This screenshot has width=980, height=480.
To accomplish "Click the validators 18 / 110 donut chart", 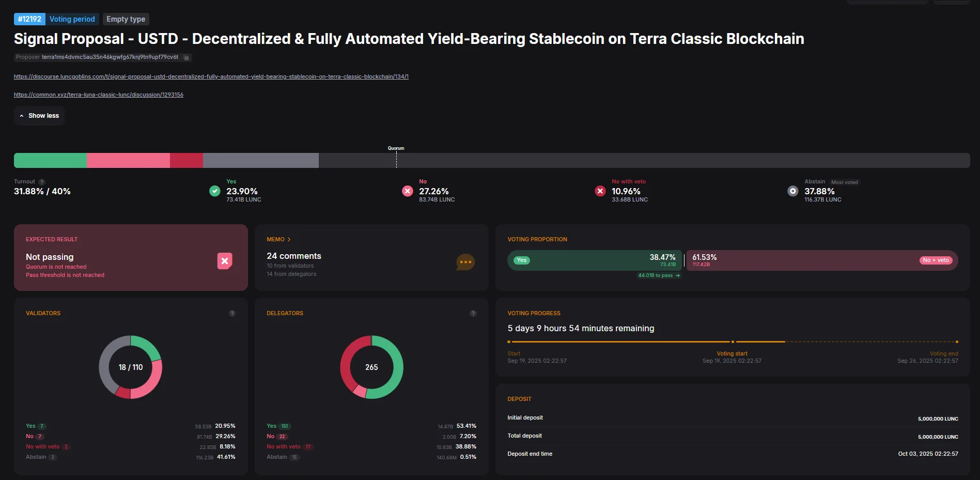I will pos(131,367).
